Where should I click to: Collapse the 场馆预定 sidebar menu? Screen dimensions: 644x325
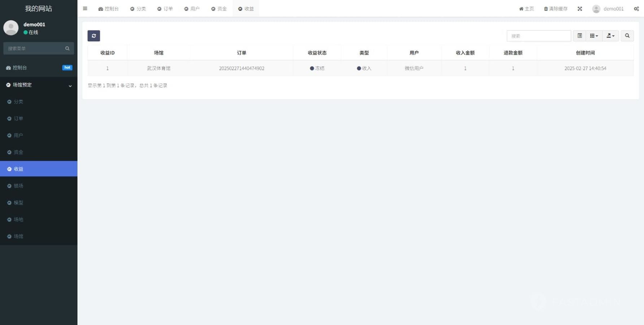coord(38,85)
